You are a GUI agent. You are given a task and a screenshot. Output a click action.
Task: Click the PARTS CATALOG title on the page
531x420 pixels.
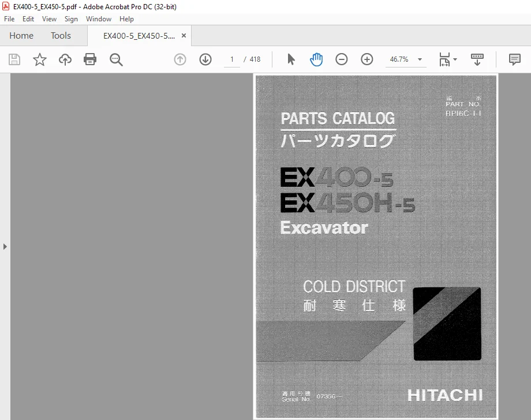pos(338,118)
